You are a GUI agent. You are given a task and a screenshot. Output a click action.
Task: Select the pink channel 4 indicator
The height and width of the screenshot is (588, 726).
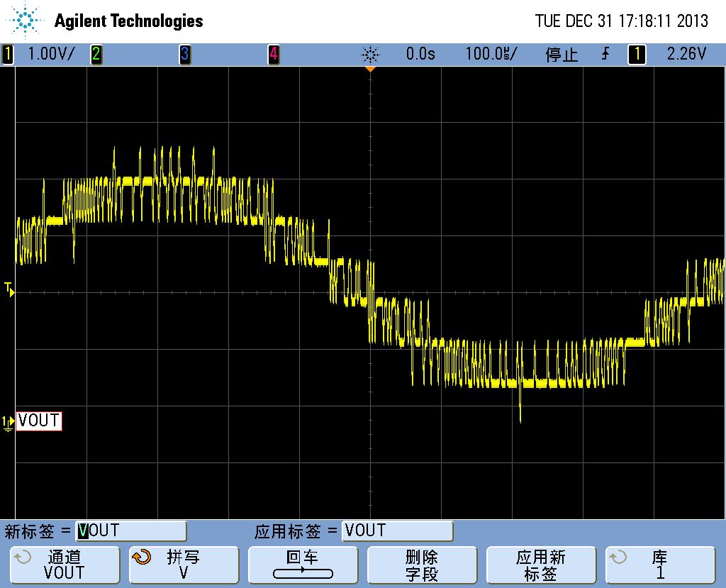[274, 54]
